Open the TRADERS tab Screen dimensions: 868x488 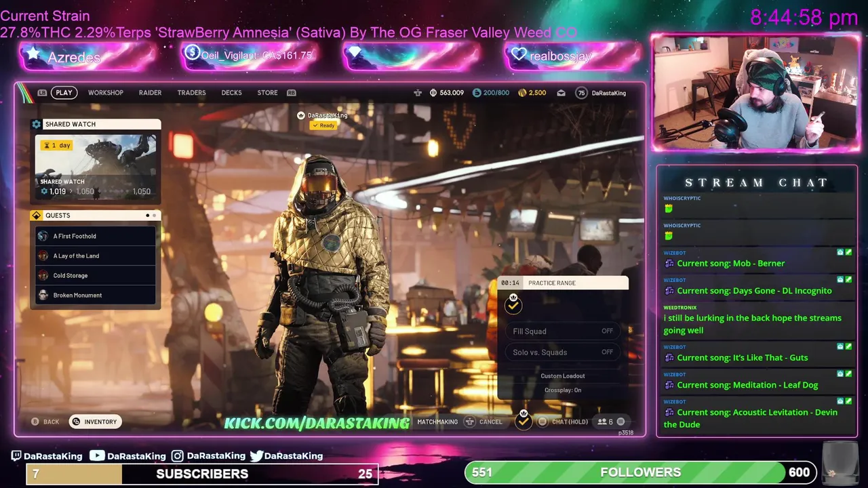(191, 93)
